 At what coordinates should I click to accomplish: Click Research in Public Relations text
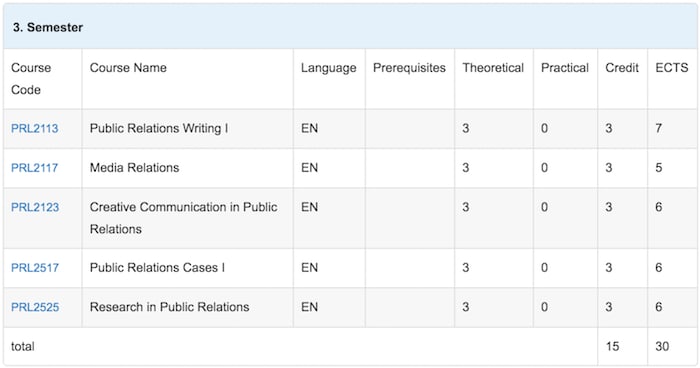pyautogui.click(x=170, y=307)
